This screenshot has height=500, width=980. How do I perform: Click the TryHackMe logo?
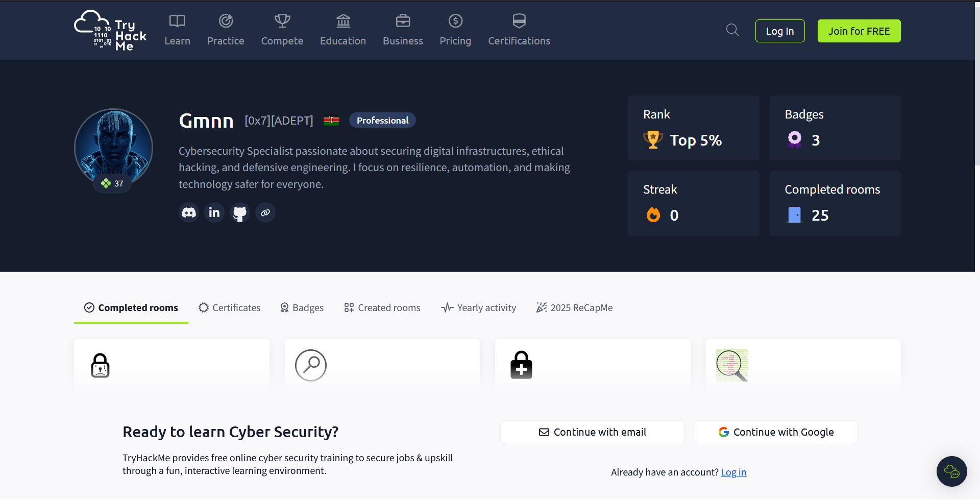click(110, 31)
